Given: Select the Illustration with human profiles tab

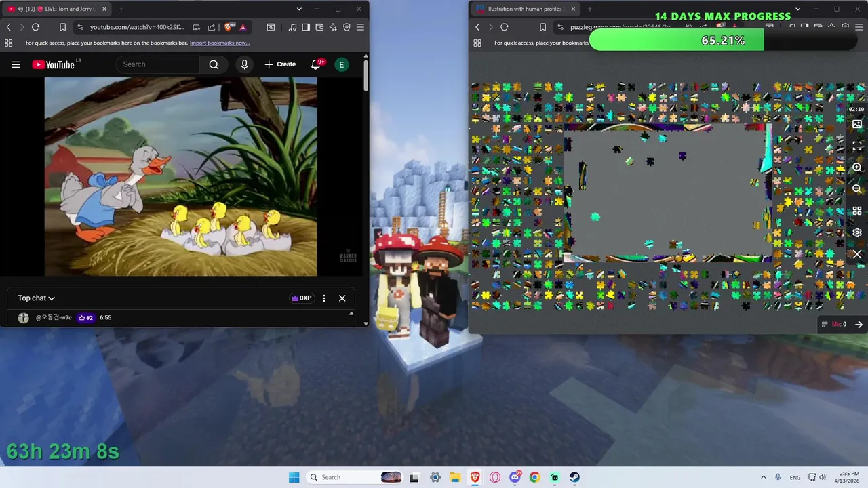Looking at the screenshot, I should pos(526,9).
